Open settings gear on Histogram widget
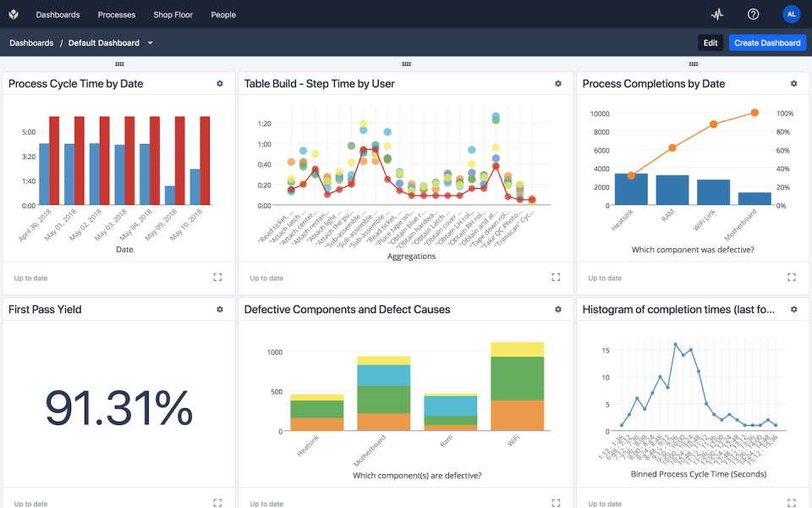This screenshot has height=508, width=812. point(793,309)
